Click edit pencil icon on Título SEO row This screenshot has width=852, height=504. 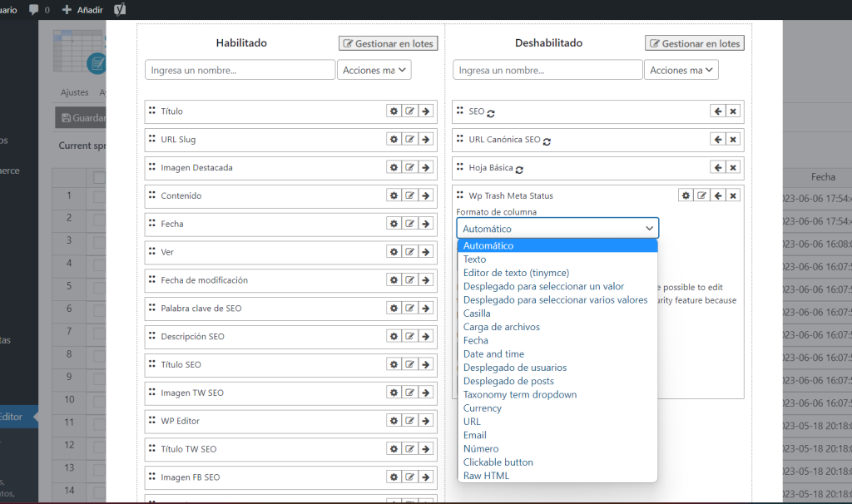pyautogui.click(x=409, y=364)
